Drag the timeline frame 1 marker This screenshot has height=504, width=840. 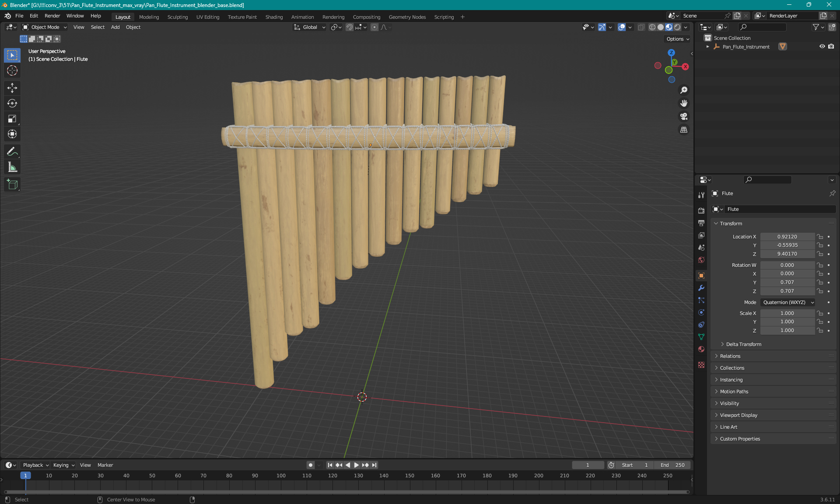25,475
